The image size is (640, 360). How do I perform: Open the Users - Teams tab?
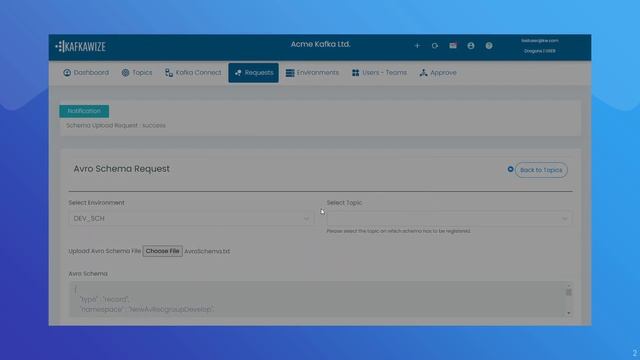coord(379,73)
